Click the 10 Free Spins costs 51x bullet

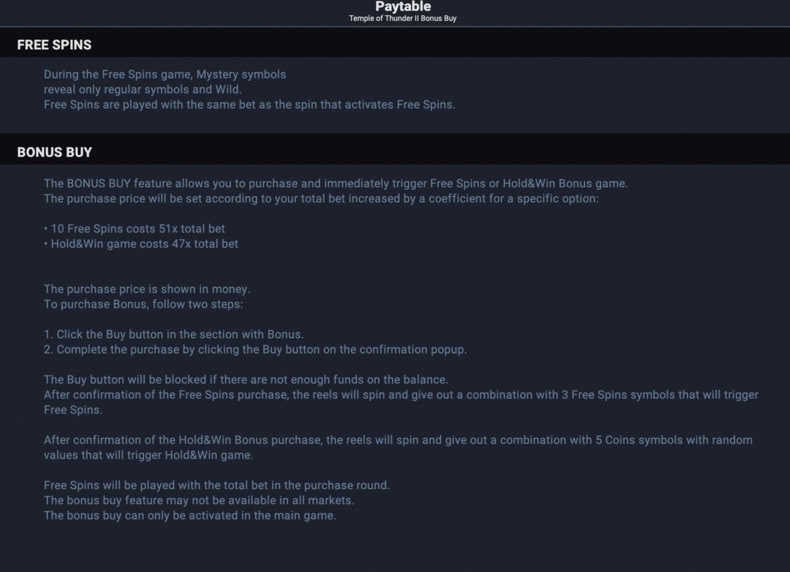pos(135,229)
